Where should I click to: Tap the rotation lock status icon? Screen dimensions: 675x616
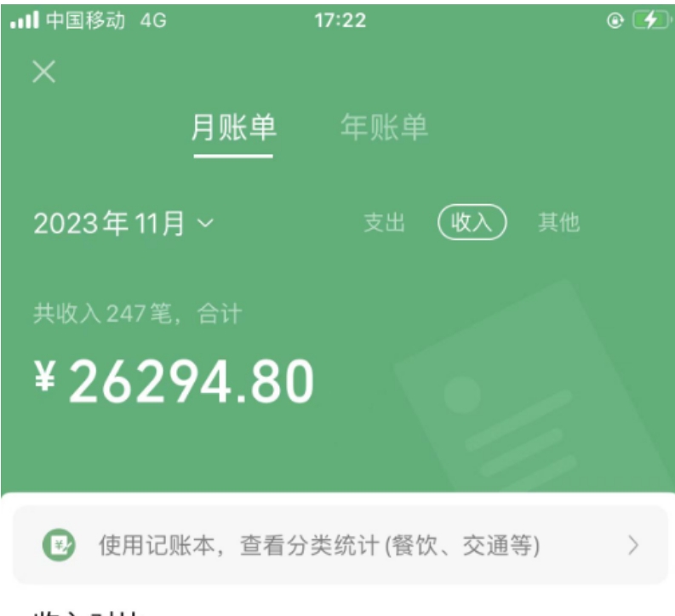point(615,20)
